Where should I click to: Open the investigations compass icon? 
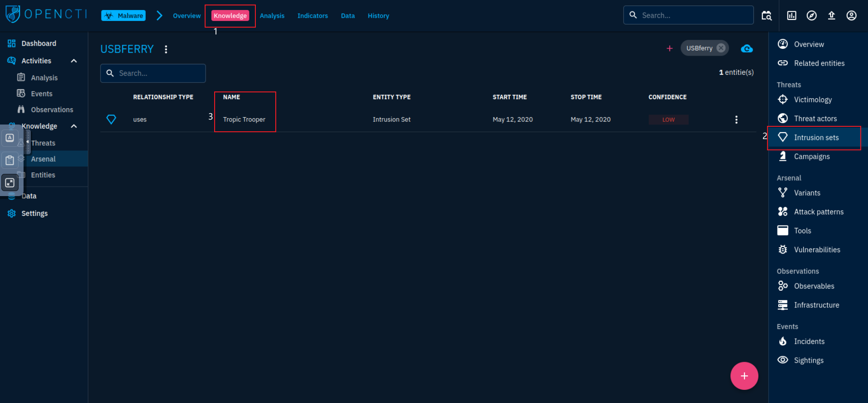pyautogui.click(x=812, y=15)
